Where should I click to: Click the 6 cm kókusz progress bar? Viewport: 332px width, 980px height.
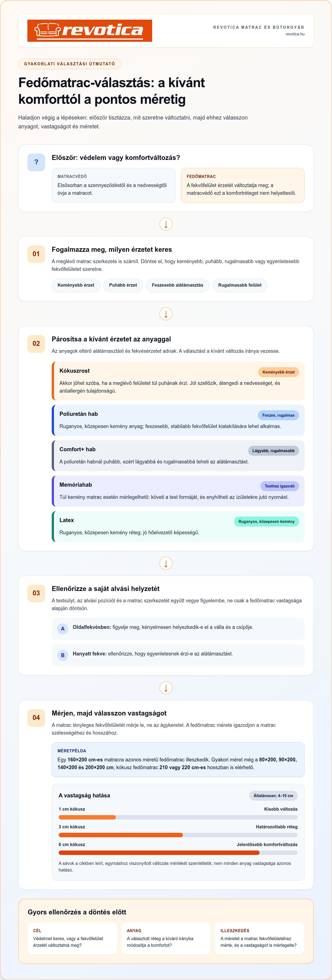pyautogui.click(x=178, y=853)
